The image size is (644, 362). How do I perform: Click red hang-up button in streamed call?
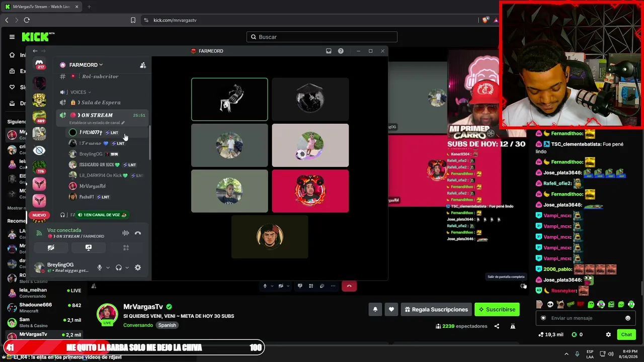(349, 286)
